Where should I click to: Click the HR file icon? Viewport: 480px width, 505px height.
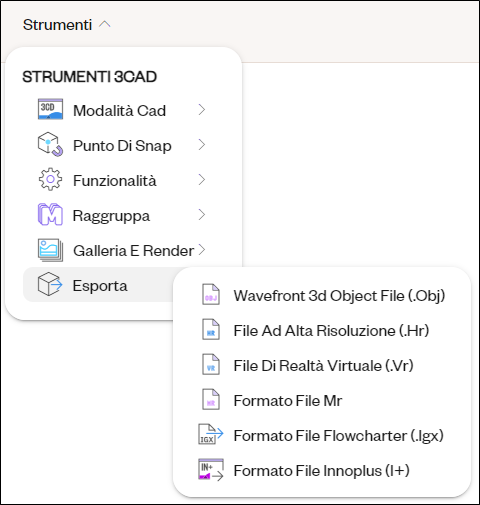pos(211,330)
